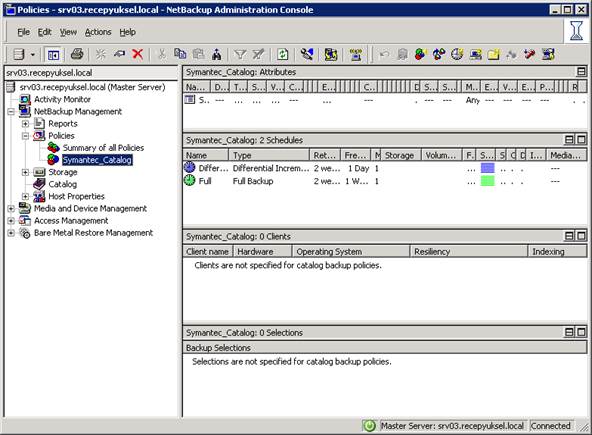This screenshot has height=435, width=592.
Task: Select Activity Monitor in the tree
Action: (62, 99)
